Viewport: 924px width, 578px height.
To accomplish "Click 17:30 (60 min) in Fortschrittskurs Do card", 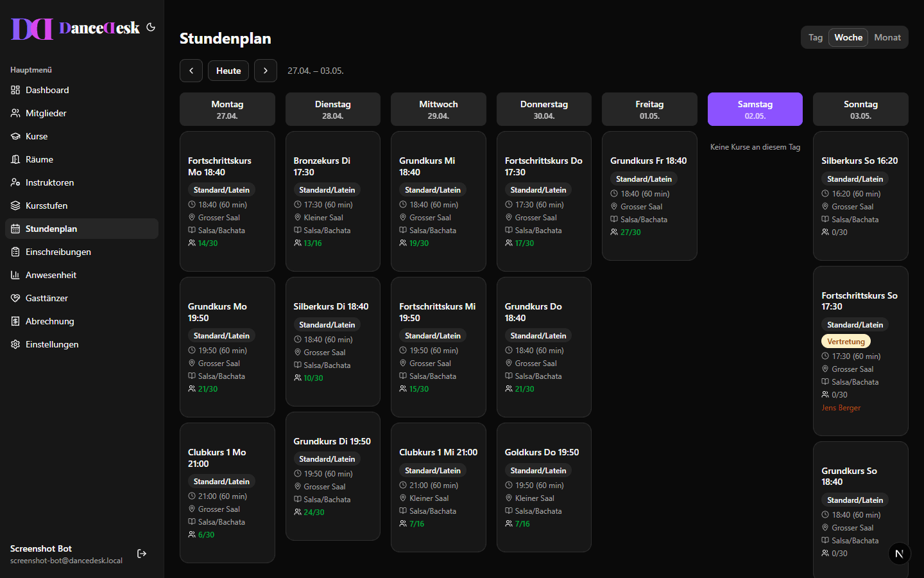I will click(x=539, y=205).
